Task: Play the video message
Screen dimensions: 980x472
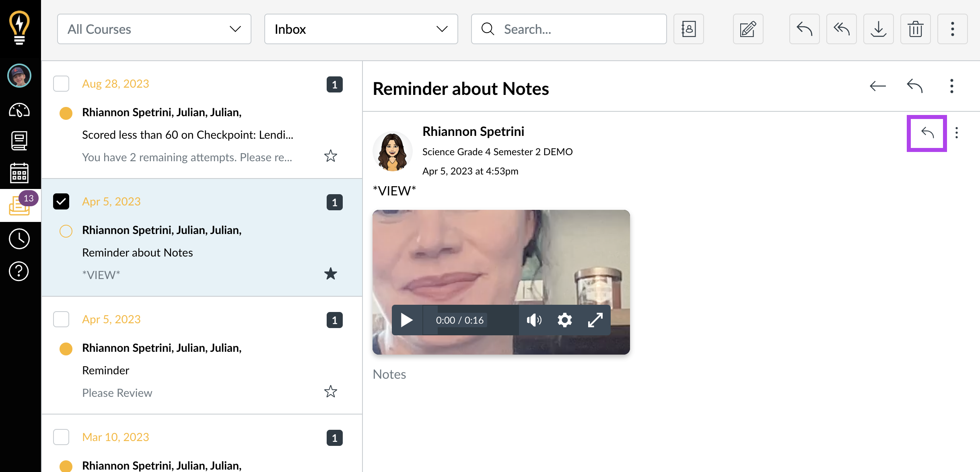Action: coord(407,320)
